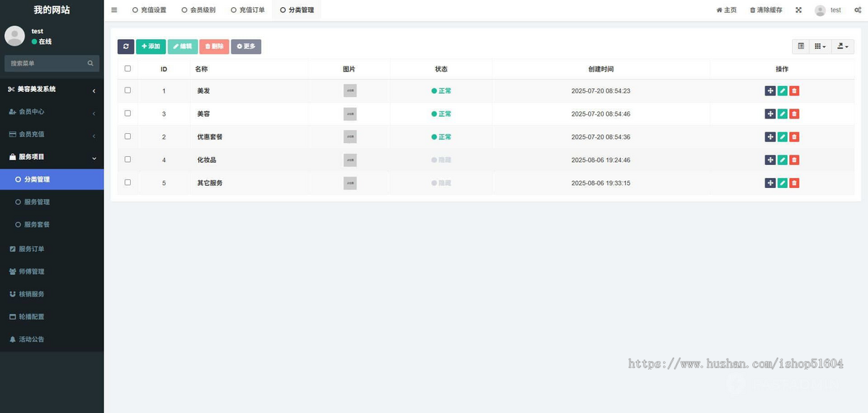
Task: Switch to the 充值设置 tab
Action: (149, 10)
